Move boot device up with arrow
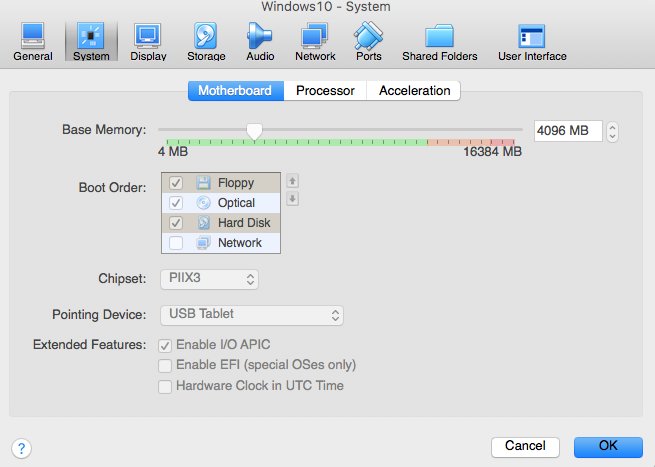 click(292, 181)
